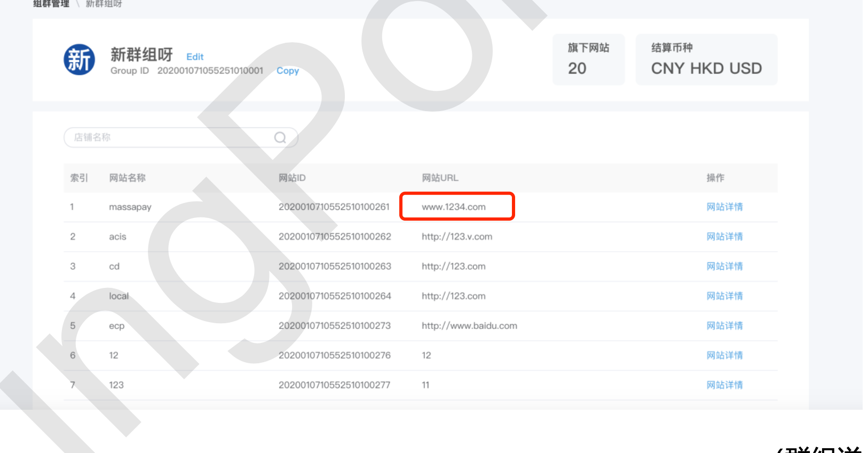Open 网站详情 for site named 123
This screenshot has width=868, height=453.
pyautogui.click(x=724, y=385)
